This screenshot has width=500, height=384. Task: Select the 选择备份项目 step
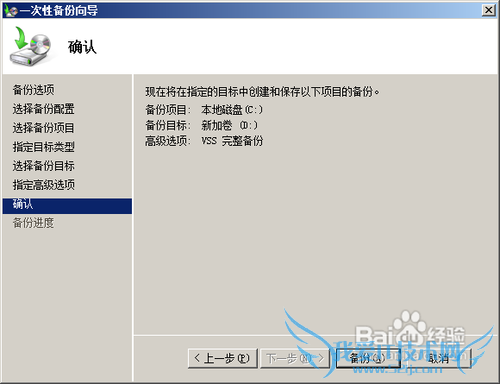click(43, 128)
